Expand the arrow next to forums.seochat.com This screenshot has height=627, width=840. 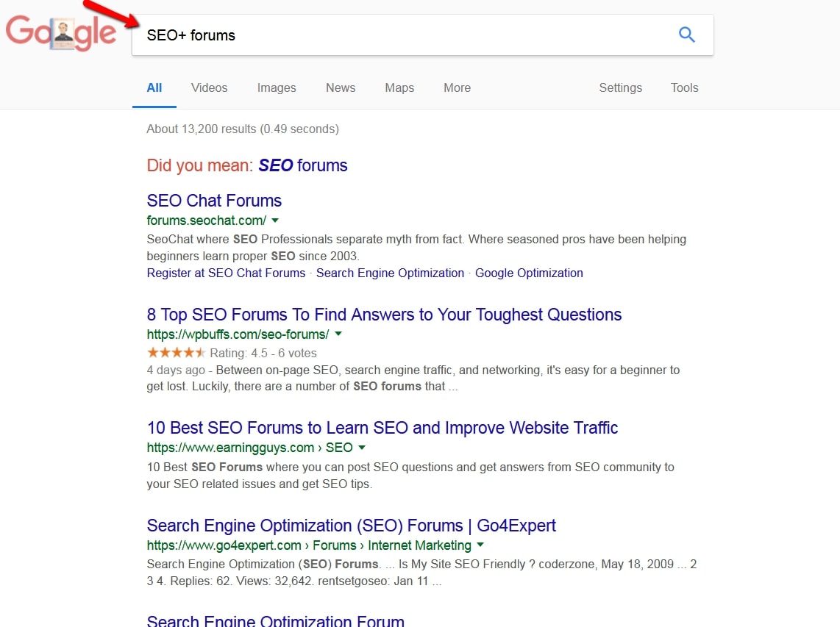click(x=275, y=221)
